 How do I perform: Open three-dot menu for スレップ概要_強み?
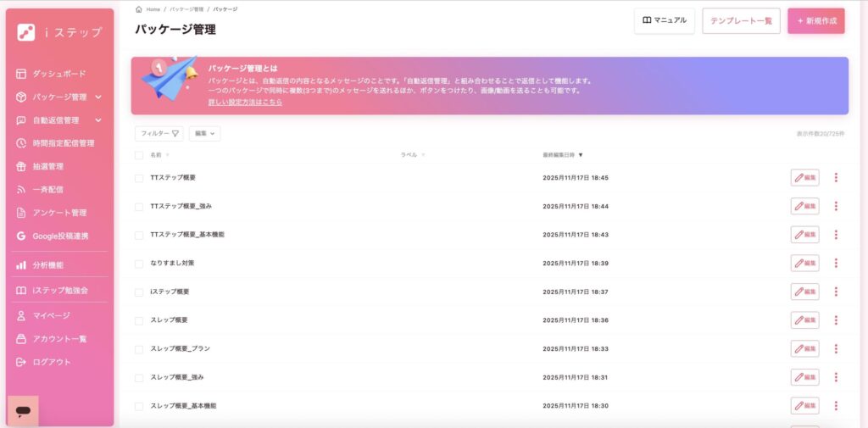(836, 377)
